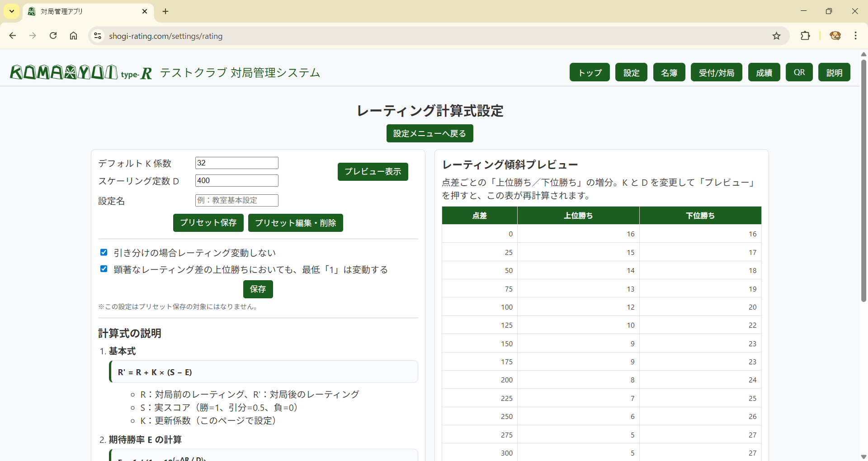Click the デフォルトK係数 input field

coord(236,163)
